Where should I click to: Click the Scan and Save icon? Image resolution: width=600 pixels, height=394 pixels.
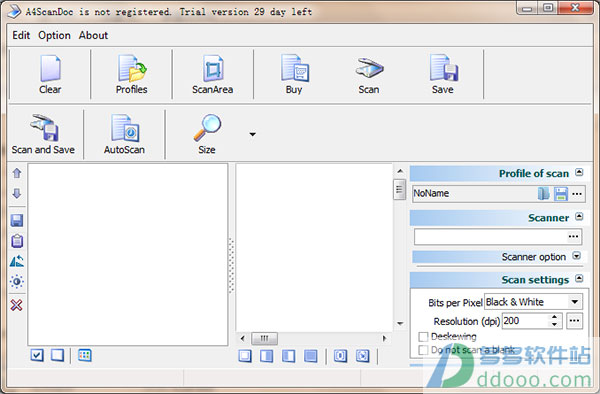[44, 128]
